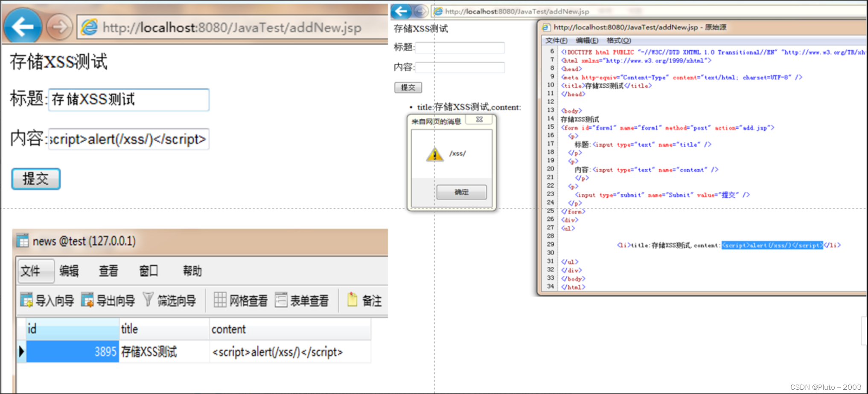Click empty 标题 field in right browser
The image size is (868, 394).
(460, 48)
